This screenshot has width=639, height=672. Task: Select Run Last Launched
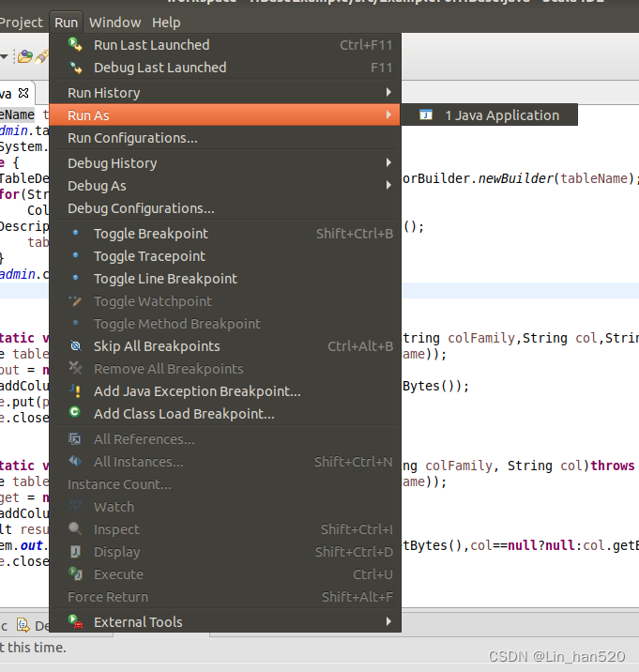(x=225, y=45)
